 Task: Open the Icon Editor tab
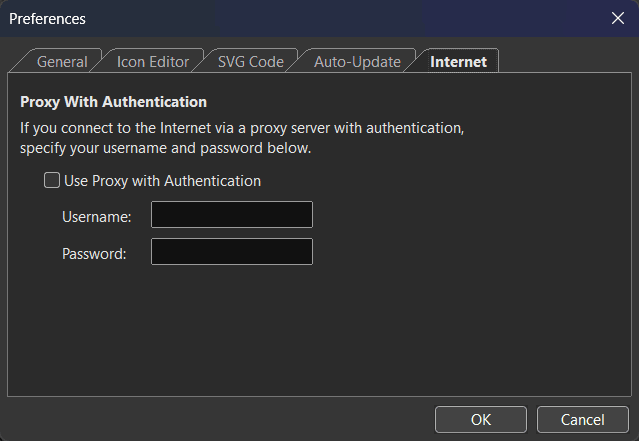(x=153, y=62)
